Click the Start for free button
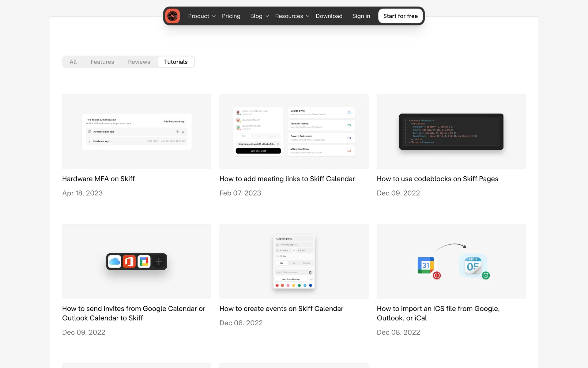This screenshot has width=588, height=368. pos(400,16)
